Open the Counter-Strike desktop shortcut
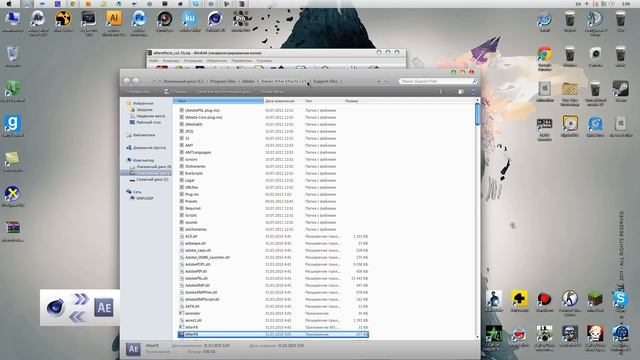 click(x=570, y=299)
